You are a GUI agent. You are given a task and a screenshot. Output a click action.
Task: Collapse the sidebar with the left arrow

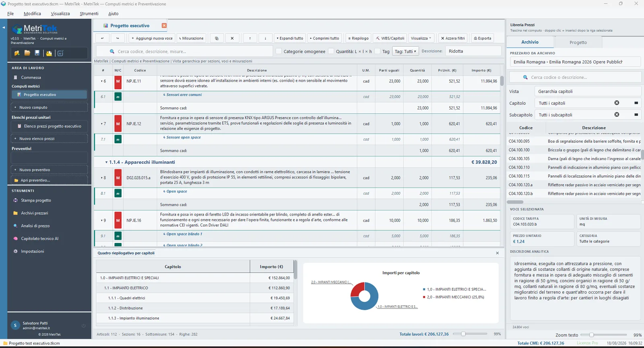(4, 27)
